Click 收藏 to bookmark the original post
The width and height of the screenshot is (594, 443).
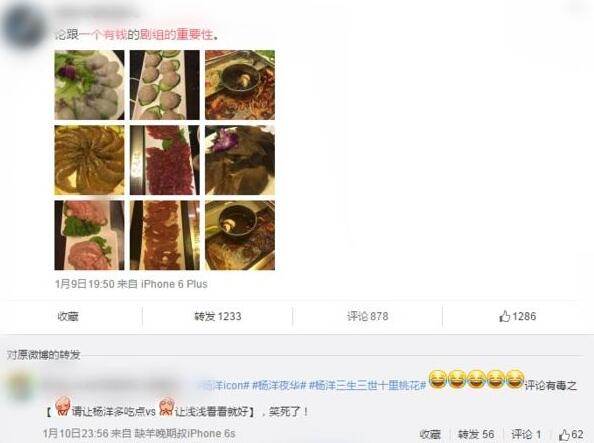click(x=68, y=316)
